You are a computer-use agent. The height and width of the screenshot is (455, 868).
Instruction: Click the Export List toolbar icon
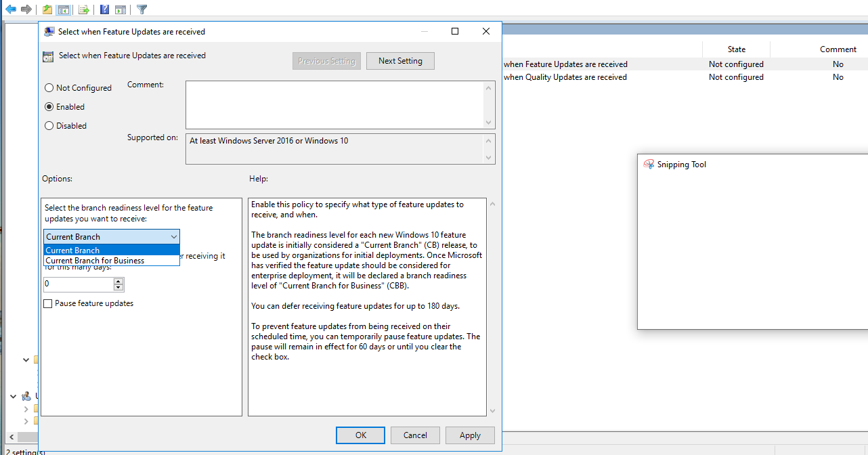83,9
